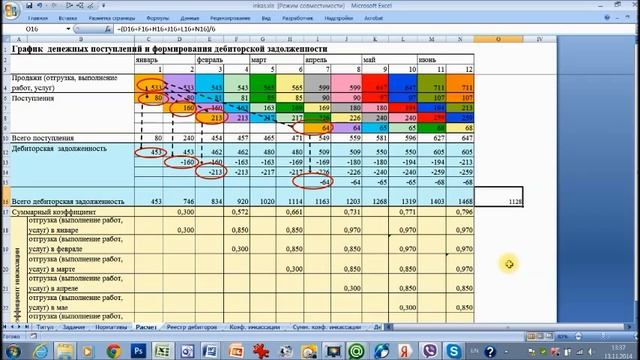The image size is (640, 360).
Task: Open the Acrobat ribbon tab
Action: coord(373,18)
